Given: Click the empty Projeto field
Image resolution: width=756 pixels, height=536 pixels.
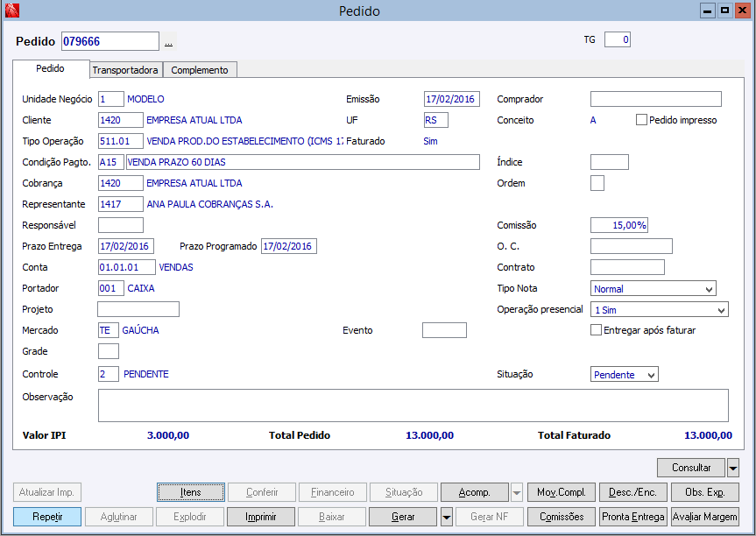Looking at the screenshot, I should coord(138,309).
